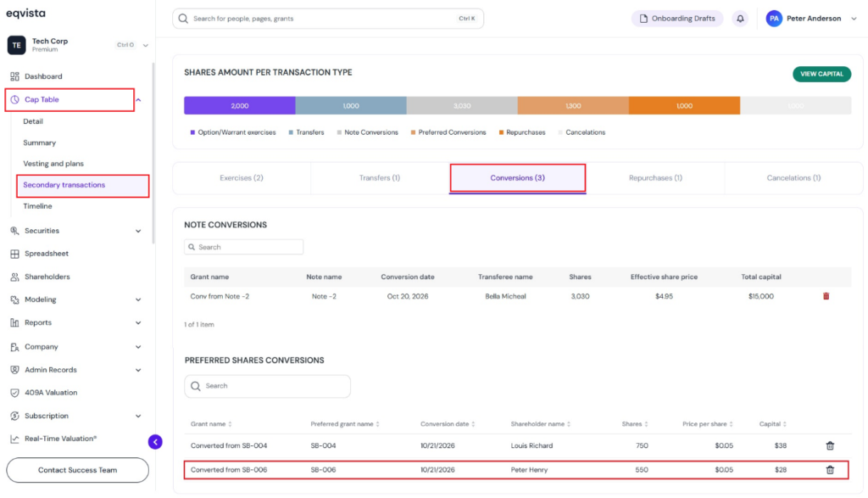The image size is (868, 498).
Task: Expand the Modeling menu chevron
Action: pyautogui.click(x=138, y=299)
